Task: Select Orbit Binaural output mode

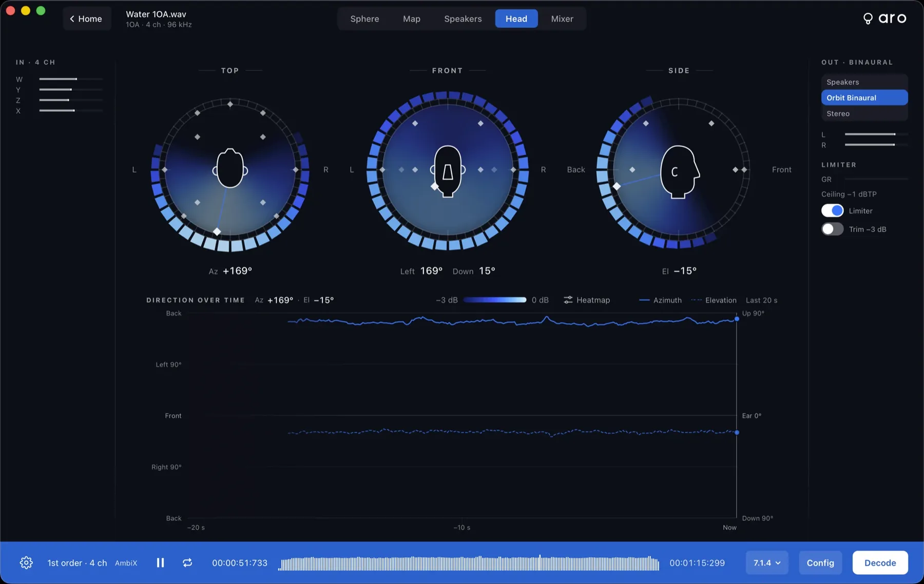Action: click(864, 98)
